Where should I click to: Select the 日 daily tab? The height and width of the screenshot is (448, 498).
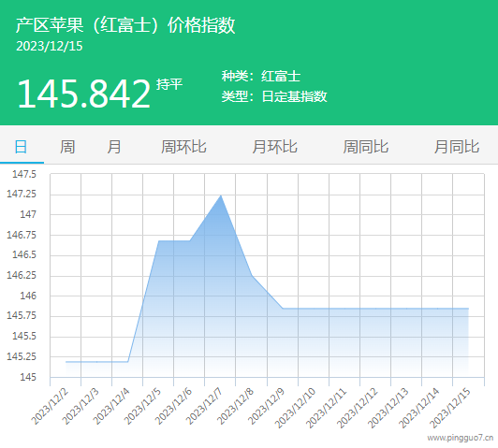21,147
